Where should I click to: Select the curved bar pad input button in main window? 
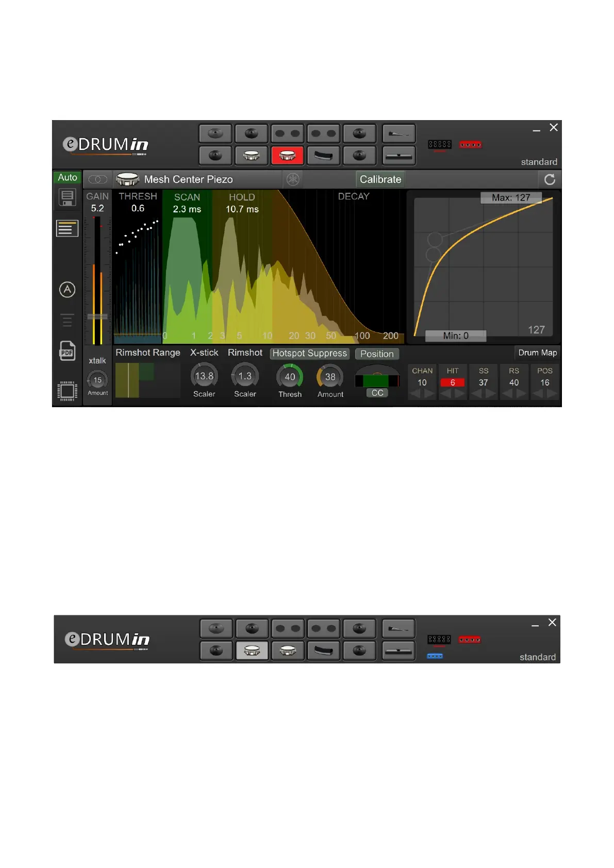323,155
